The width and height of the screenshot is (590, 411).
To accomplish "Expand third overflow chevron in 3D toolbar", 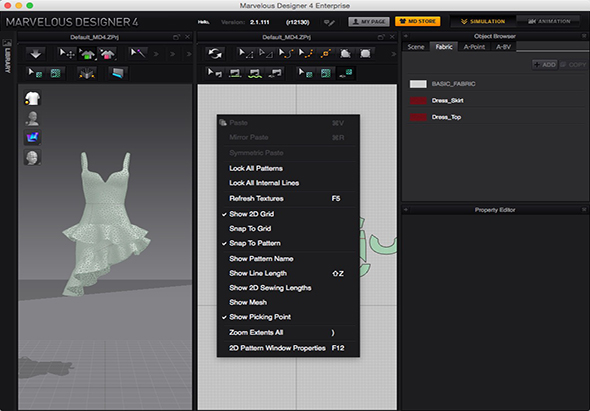I will click(189, 55).
